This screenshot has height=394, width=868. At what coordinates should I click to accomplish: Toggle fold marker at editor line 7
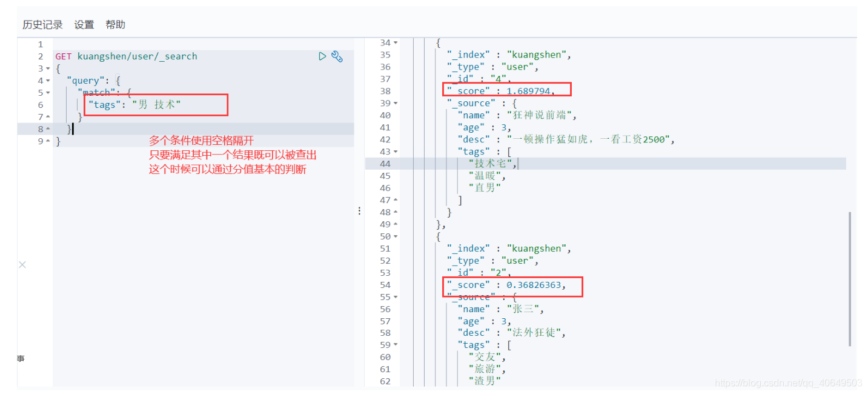[48, 117]
